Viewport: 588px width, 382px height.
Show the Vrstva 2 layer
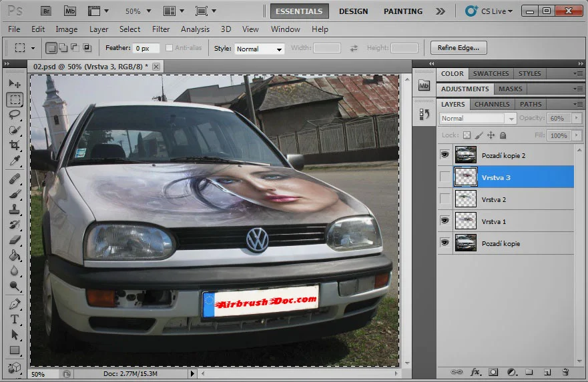click(x=445, y=199)
